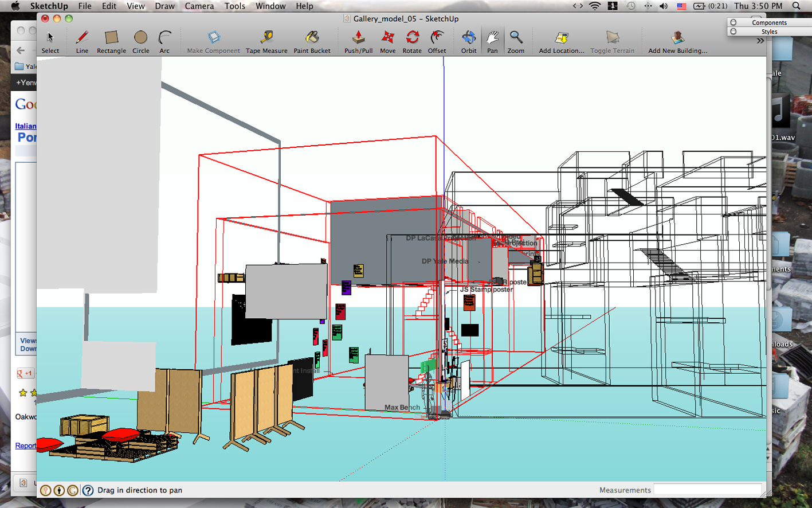Open the Camera menu
The image size is (812, 508).
(199, 6)
